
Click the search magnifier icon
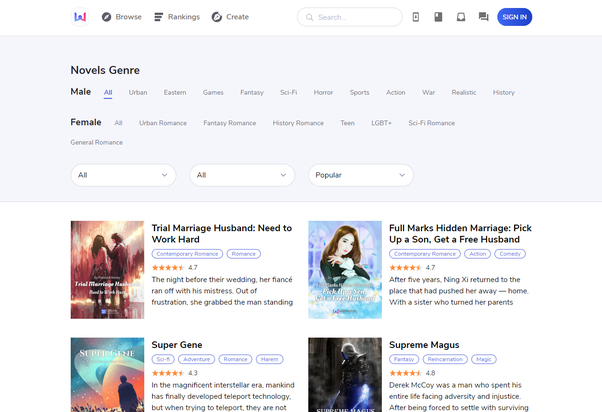tap(309, 17)
